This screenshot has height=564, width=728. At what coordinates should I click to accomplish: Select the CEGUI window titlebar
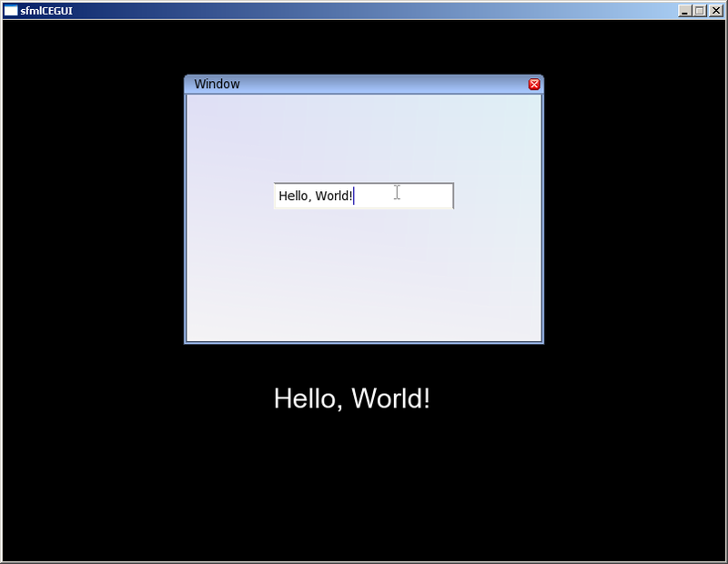click(x=355, y=84)
